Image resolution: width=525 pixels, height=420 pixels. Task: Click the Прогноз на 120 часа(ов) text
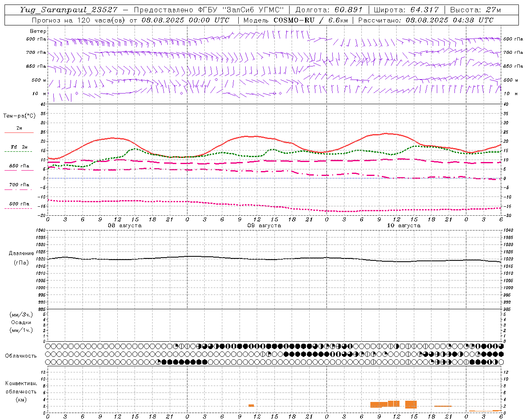(x=78, y=20)
